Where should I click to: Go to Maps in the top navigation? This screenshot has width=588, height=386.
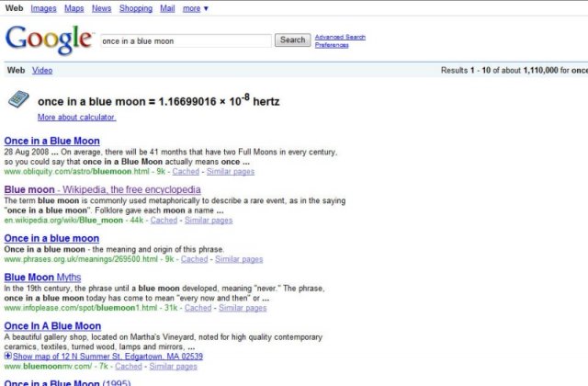pyautogui.click(x=73, y=8)
